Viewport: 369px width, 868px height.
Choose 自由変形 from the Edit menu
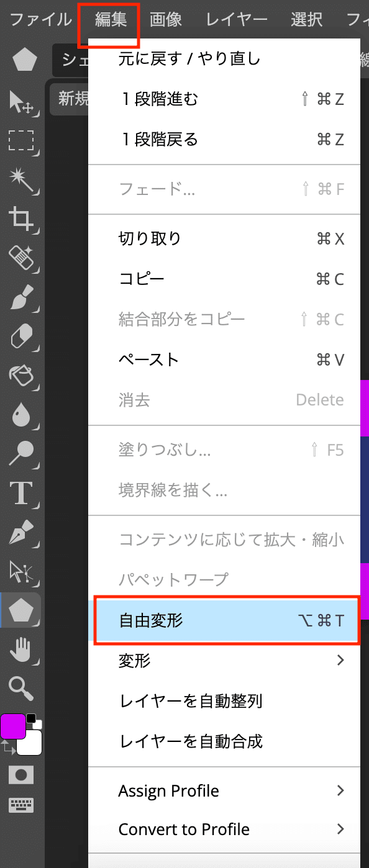click(226, 620)
